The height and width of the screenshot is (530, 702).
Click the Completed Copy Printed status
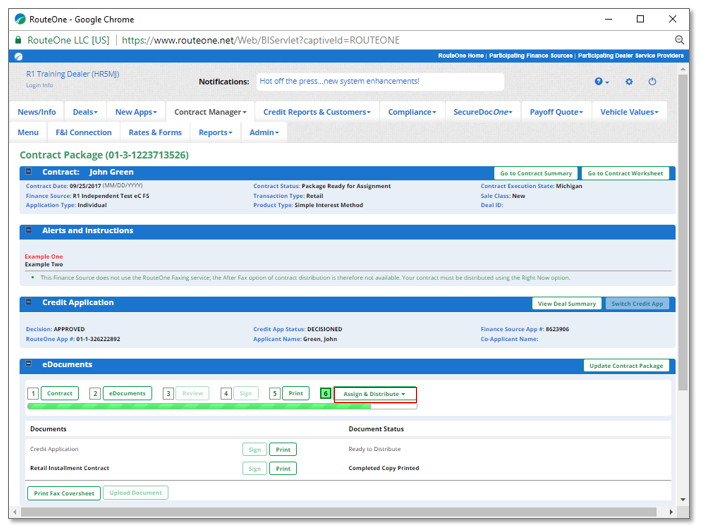[x=384, y=468]
